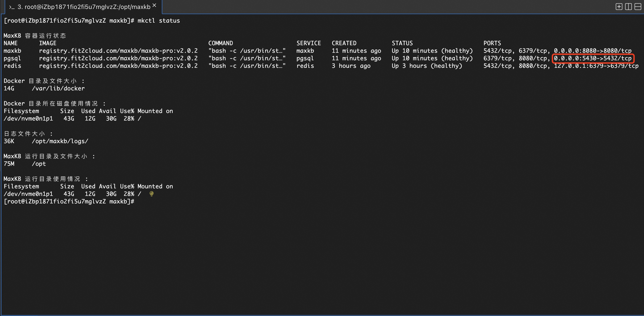
Task: Click the 0.0.0.0:8080->8080/tcp port text
Action: (x=592, y=51)
